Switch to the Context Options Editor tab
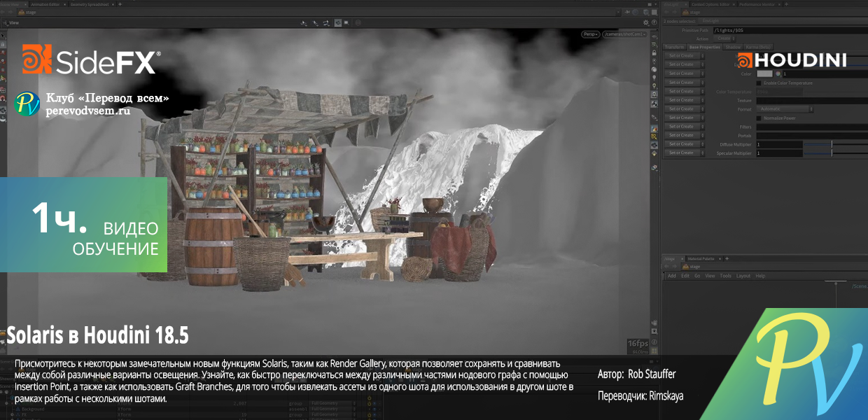 710,4
